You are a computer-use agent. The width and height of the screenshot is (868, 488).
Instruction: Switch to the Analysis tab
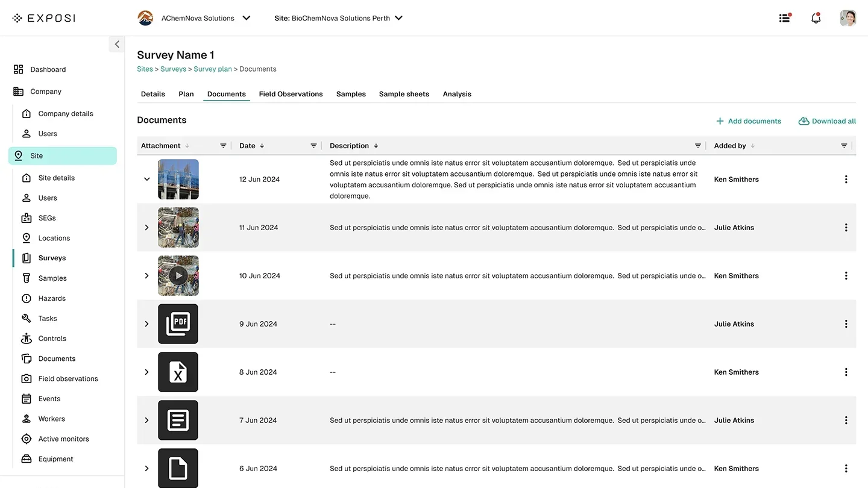coord(456,93)
